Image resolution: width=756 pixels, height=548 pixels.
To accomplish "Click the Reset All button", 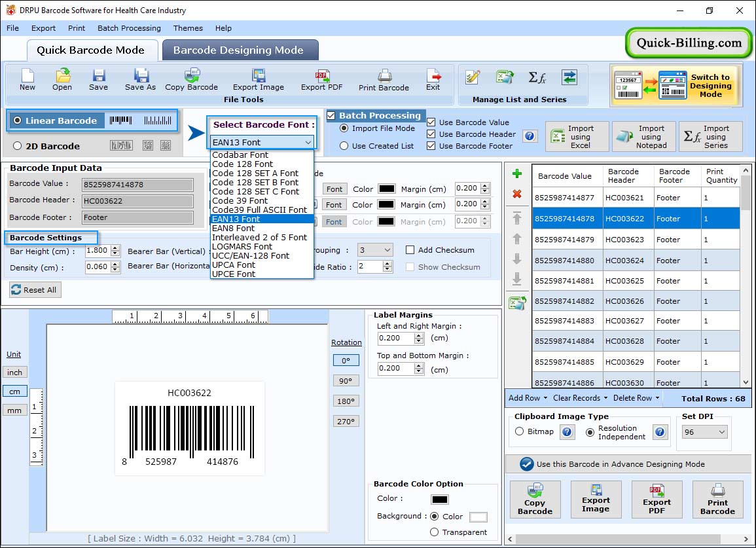I will pos(35,289).
